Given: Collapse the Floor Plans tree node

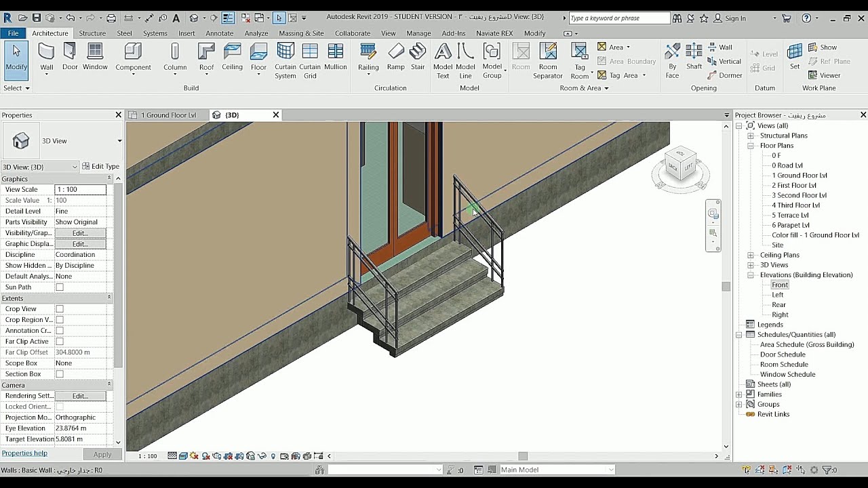Looking at the screenshot, I should click(x=751, y=146).
